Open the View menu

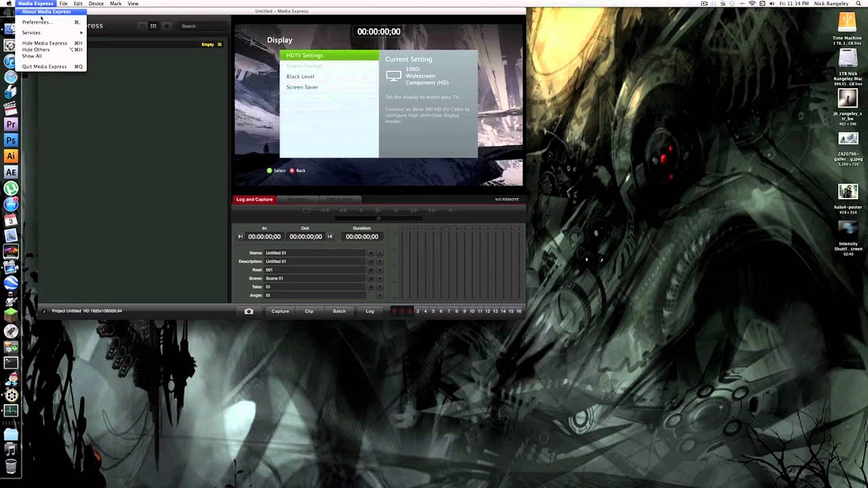pyautogui.click(x=133, y=3)
